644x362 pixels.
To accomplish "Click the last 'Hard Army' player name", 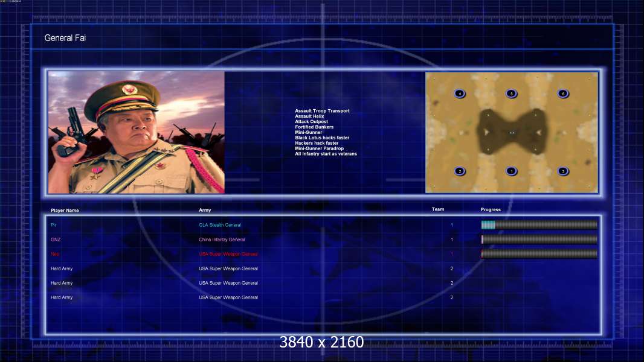I will 62,297.
